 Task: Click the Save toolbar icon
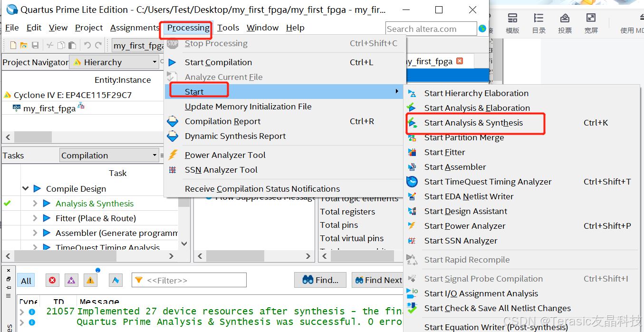[35, 46]
